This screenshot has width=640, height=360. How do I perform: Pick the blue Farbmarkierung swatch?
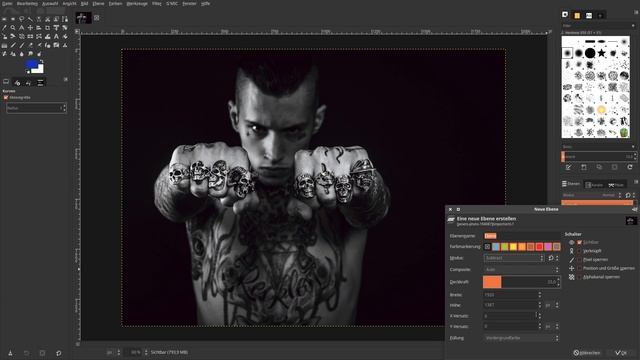496,247
